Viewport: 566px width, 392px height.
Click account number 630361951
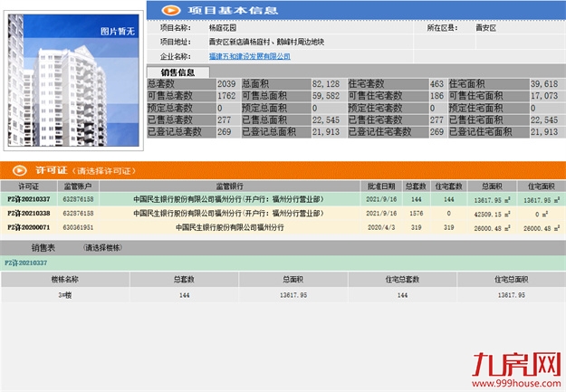pyautogui.click(x=78, y=227)
